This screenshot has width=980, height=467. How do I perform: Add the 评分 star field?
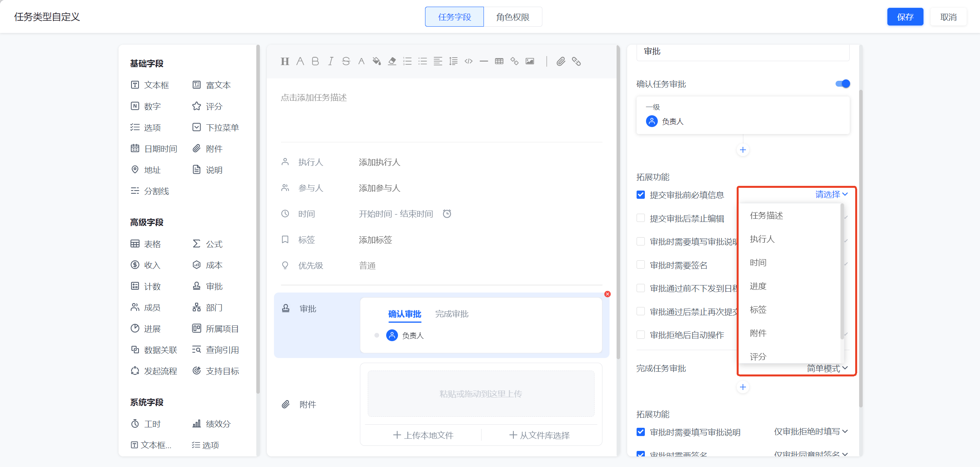(x=208, y=106)
